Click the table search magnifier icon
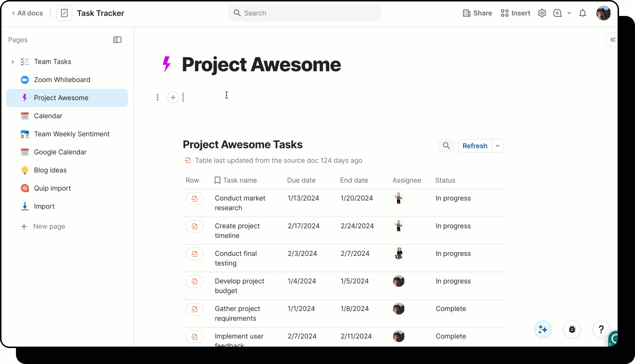This screenshot has height=364, width=635. 446,146
